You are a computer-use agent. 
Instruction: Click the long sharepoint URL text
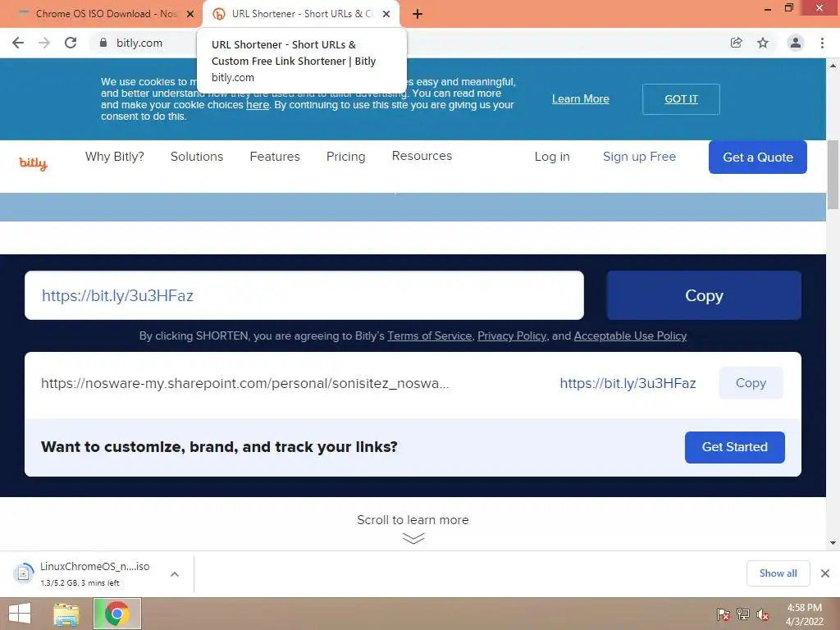point(244,383)
